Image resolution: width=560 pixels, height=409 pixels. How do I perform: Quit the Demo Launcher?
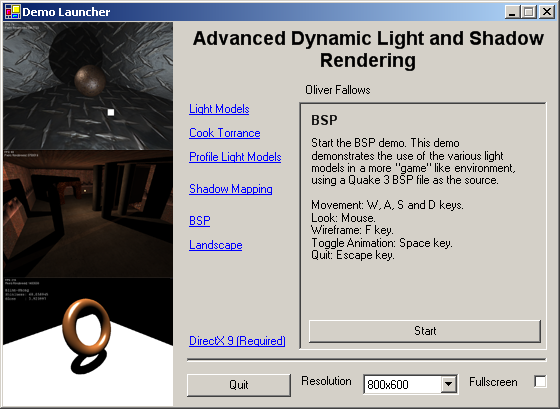239,385
